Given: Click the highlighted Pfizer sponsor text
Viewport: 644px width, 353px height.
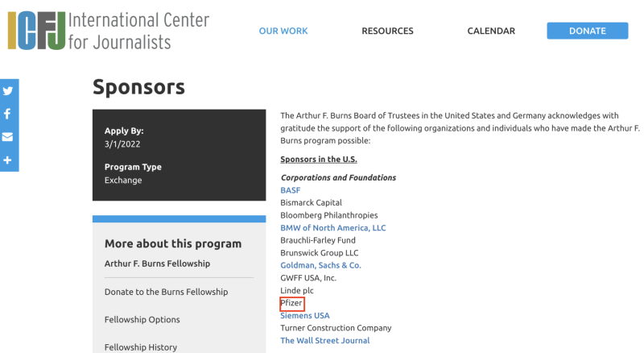Looking at the screenshot, I should click(291, 303).
